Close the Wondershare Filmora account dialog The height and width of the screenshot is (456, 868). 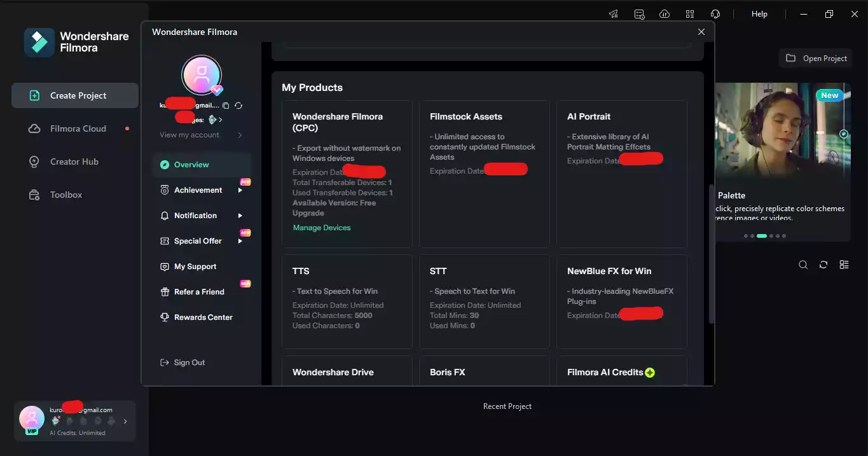click(x=701, y=32)
